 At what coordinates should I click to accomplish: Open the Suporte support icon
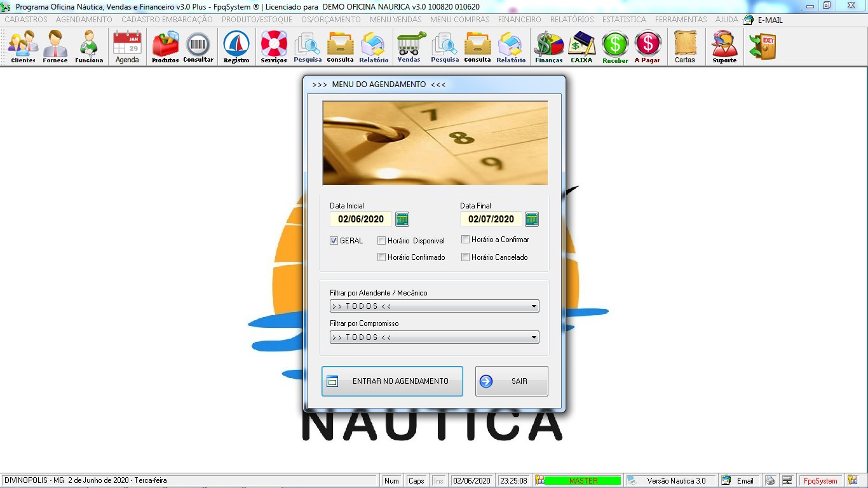tap(724, 48)
